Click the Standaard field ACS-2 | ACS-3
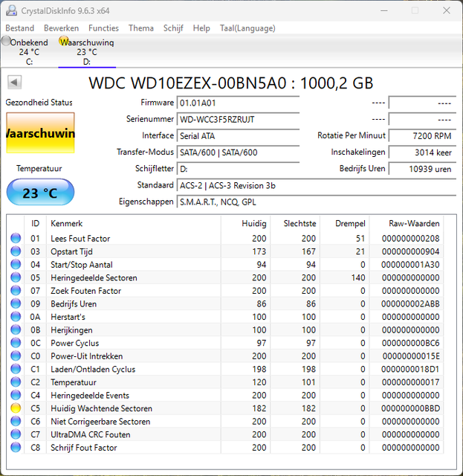Screen dimensions: 463x476 [x=317, y=185]
